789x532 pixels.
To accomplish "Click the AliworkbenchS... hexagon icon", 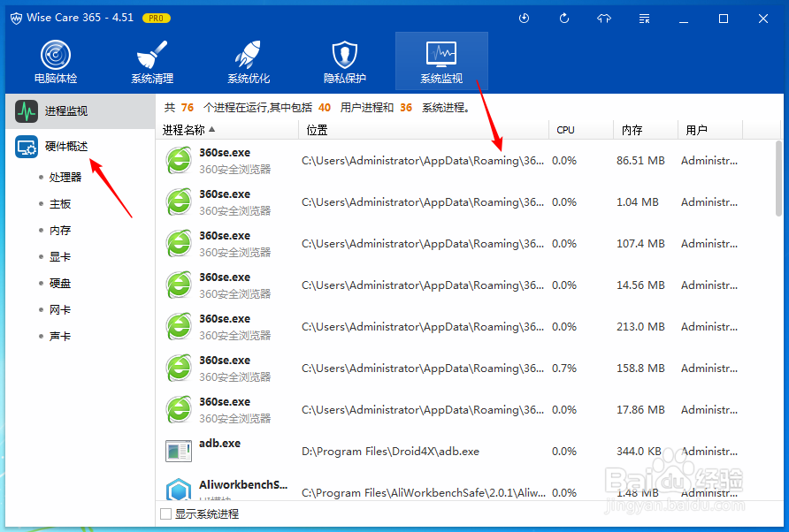I will click(x=179, y=490).
